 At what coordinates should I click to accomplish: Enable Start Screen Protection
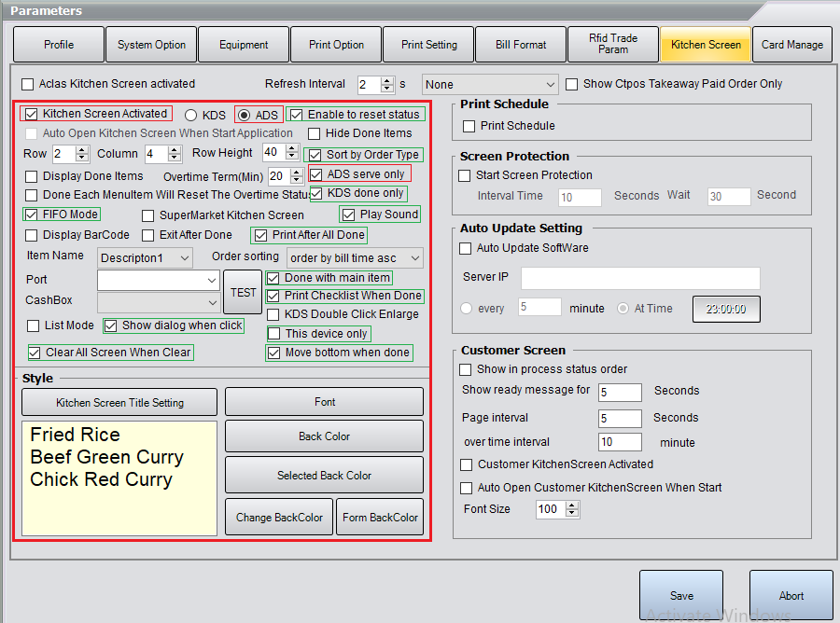(465, 175)
